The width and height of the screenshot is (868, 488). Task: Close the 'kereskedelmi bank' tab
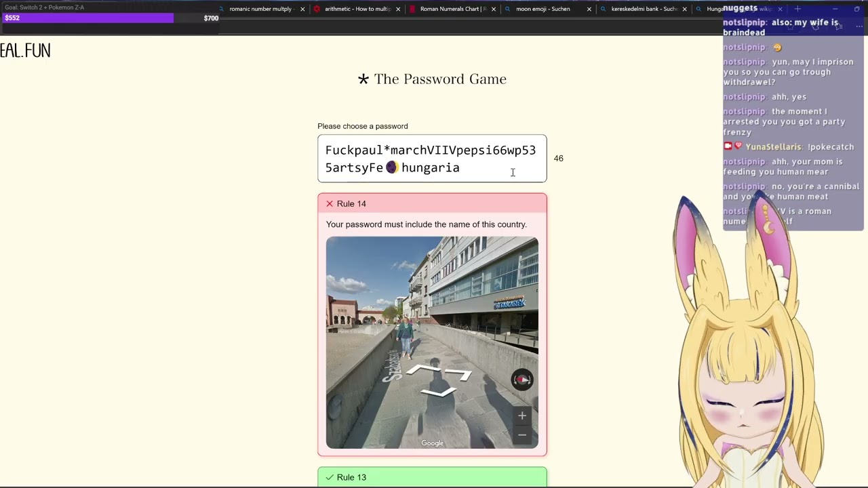[x=684, y=9]
